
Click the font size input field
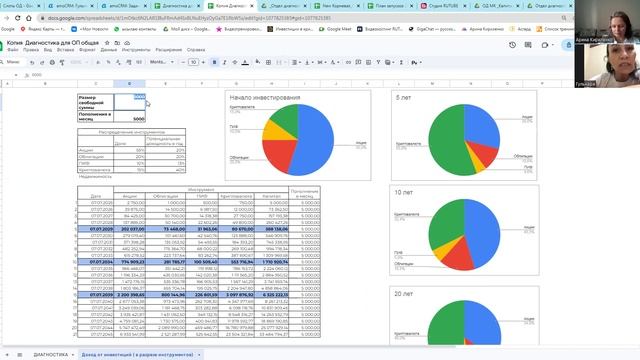193,62
